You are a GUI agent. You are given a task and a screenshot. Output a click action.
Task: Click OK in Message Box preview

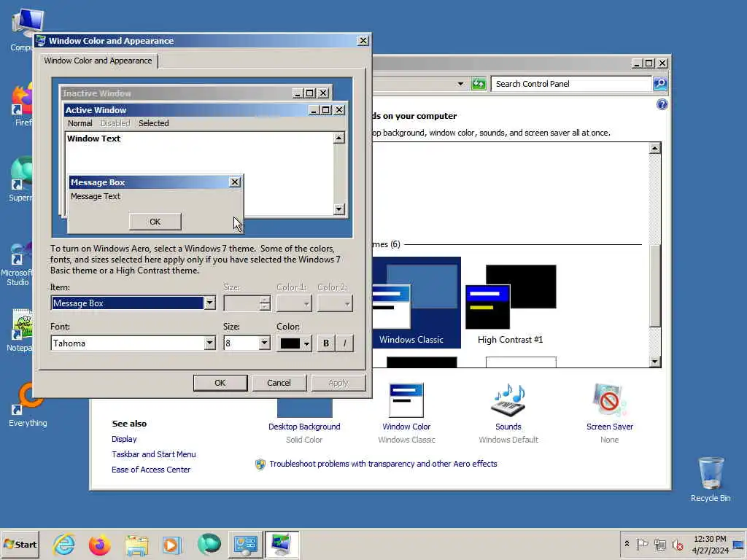click(155, 222)
